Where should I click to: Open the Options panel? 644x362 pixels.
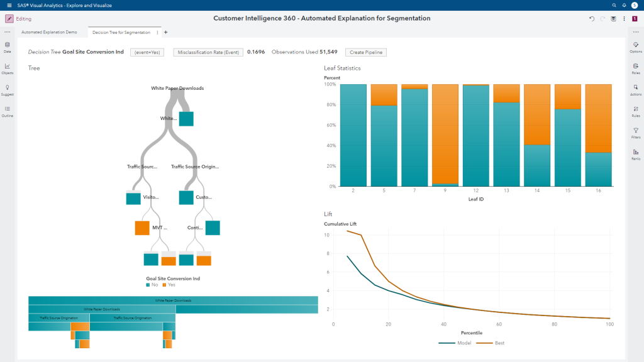click(x=636, y=45)
